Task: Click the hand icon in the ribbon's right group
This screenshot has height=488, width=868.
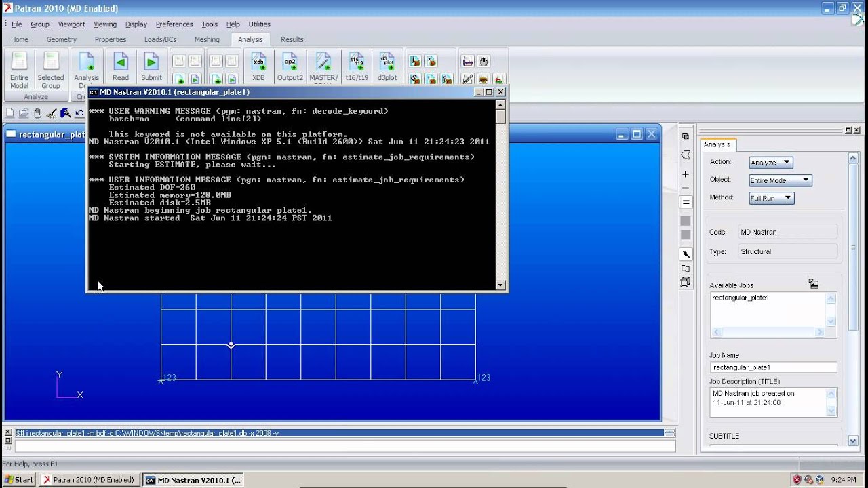Action: click(x=484, y=61)
